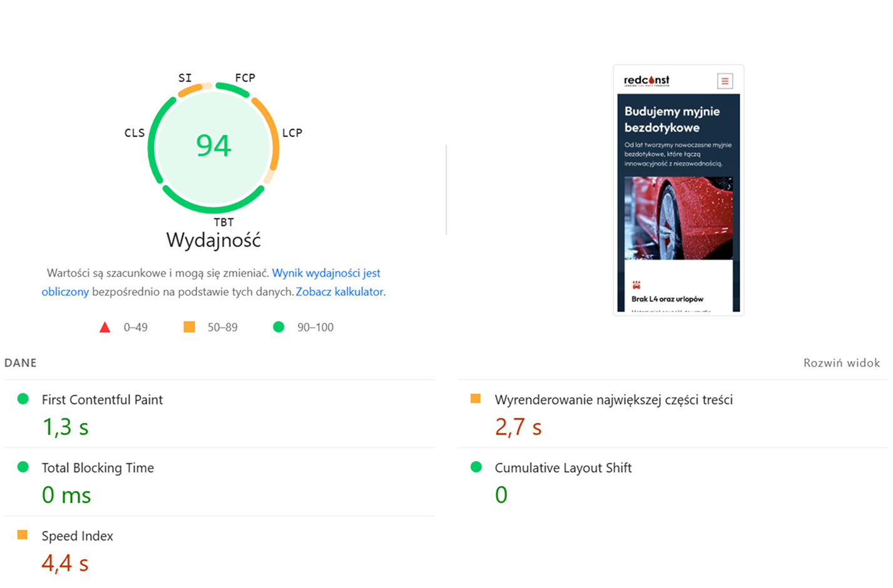This screenshot has width=893, height=588.
Task: Click the red triangle 0–49 legend icon
Action: click(105, 327)
